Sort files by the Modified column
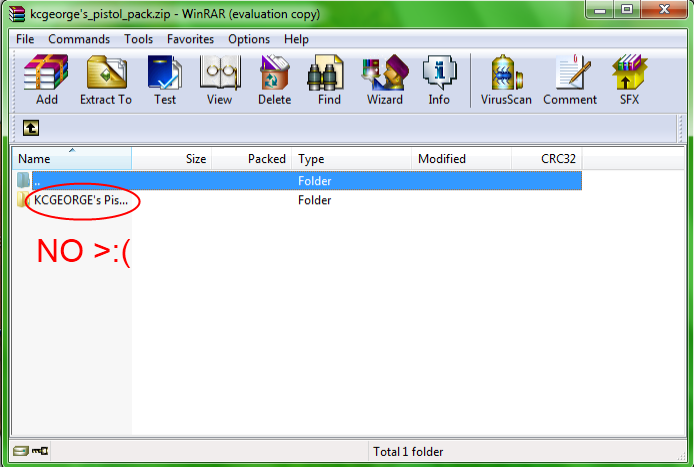694x467 pixels. click(x=461, y=158)
